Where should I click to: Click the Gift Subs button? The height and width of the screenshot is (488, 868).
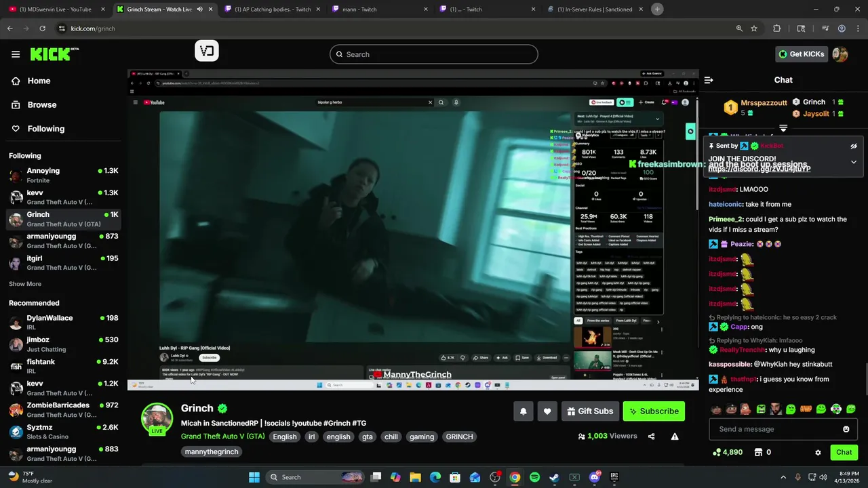point(590,411)
